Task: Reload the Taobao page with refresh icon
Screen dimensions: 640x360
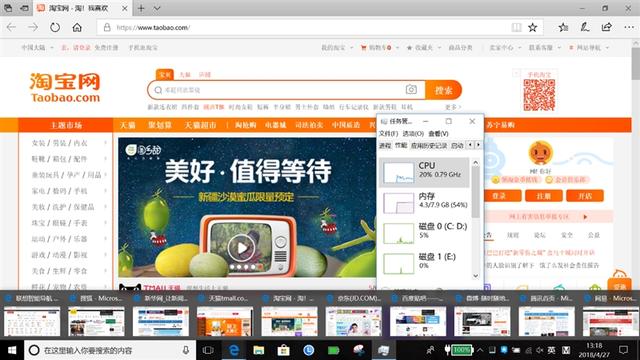Action: pos(55,27)
